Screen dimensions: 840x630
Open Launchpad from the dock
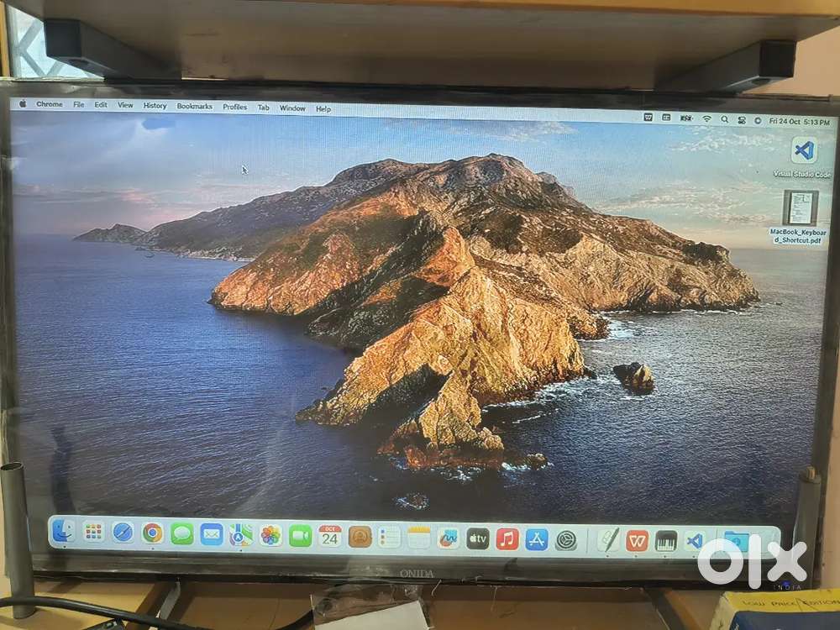click(93, 531)
